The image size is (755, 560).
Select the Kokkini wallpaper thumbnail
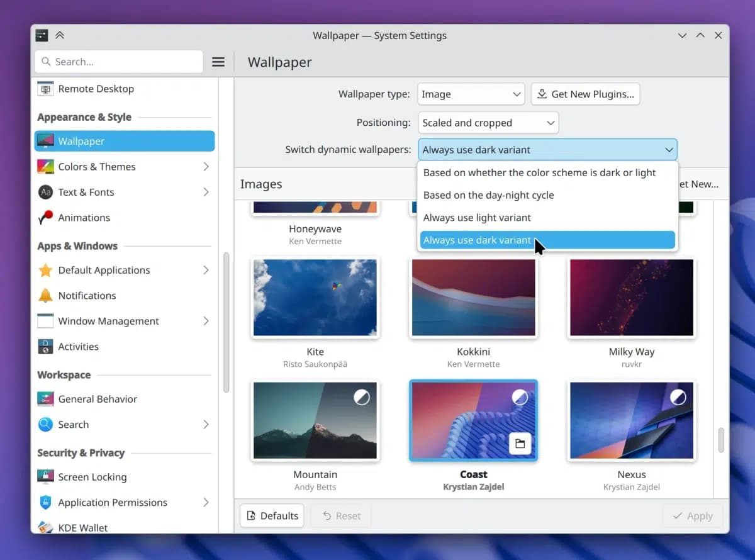473,298
